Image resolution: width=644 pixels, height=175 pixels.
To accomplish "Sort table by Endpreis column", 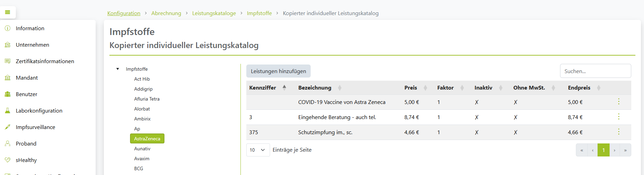I will pos(599,88).
